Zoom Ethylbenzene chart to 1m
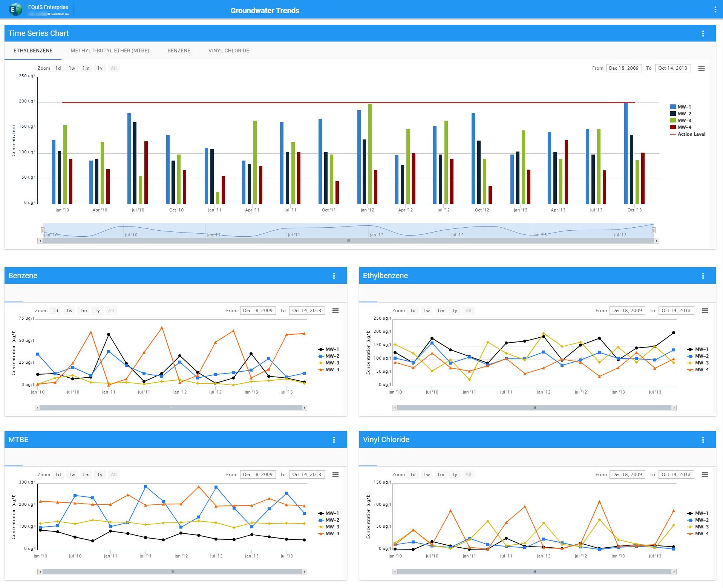This screenshot has height=588, width=723. [440, 311]
